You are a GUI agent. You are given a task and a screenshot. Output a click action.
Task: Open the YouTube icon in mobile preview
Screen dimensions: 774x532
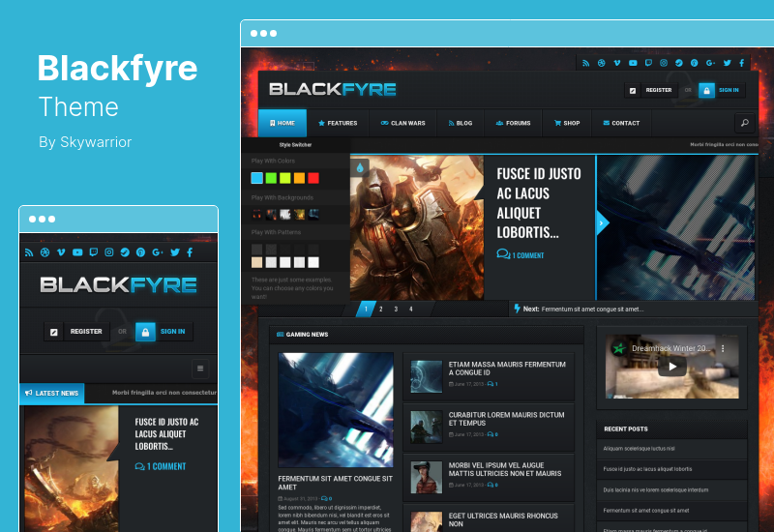(77, 252)
